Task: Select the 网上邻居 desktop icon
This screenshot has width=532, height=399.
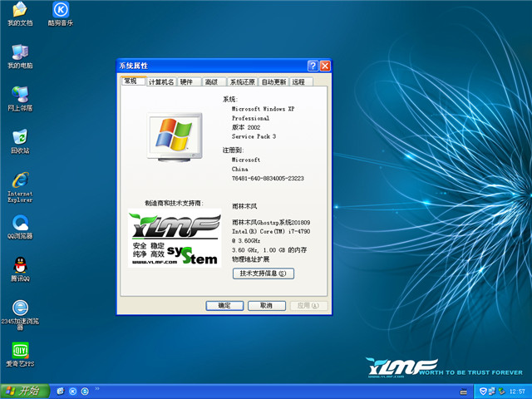Action: click(20, 95)
